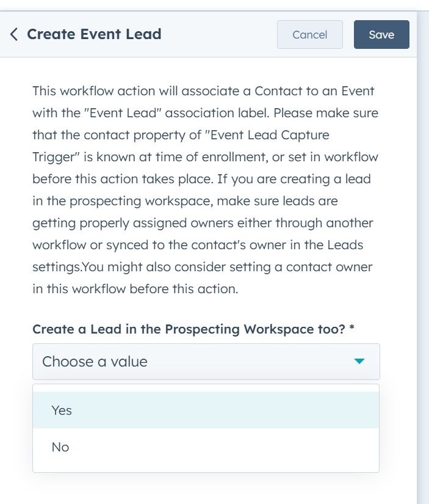The width and height of the screenshot is (429, 504).
Task: Save the Create Event Lead action
Action: pyautogui.click(x=381, y=35)
